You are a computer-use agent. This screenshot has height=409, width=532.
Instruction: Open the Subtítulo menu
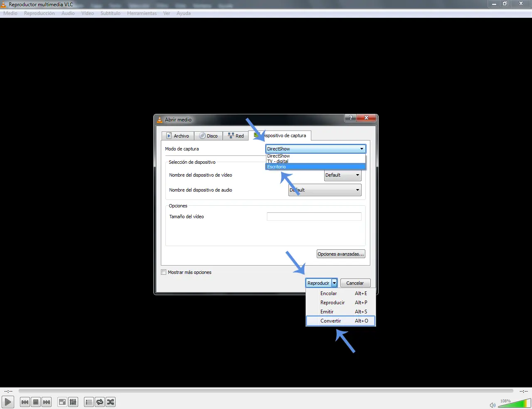point(111,13)
